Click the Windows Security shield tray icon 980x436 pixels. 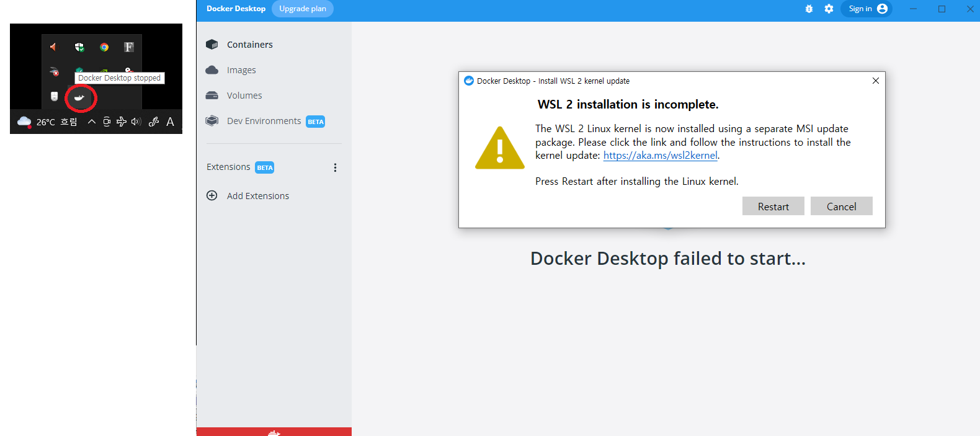pos(79,47)
